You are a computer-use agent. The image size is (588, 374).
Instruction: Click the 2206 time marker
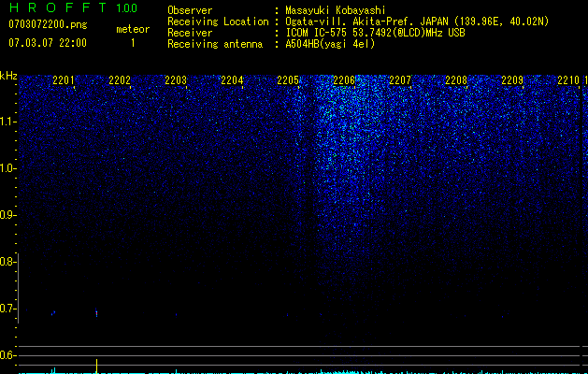(x=344, y=80)
